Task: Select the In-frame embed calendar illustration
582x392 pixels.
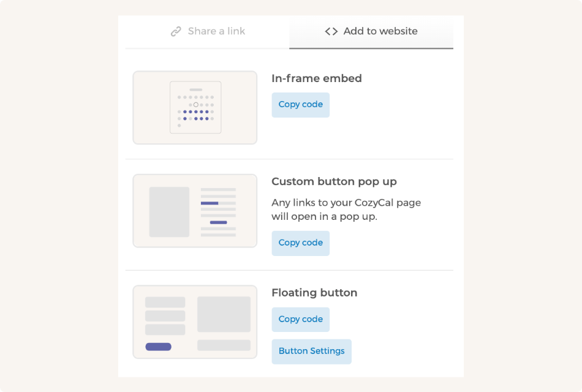Action: [x=194, y=107]
